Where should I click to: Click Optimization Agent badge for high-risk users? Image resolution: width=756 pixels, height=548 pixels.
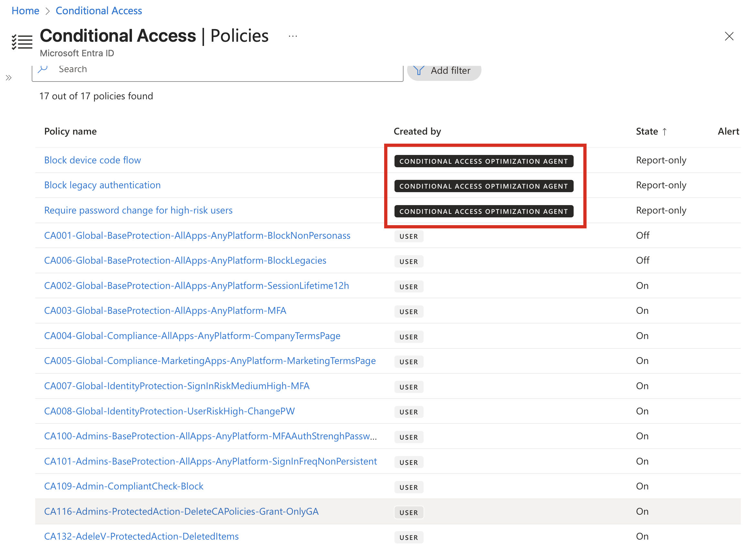pos(484,211)
